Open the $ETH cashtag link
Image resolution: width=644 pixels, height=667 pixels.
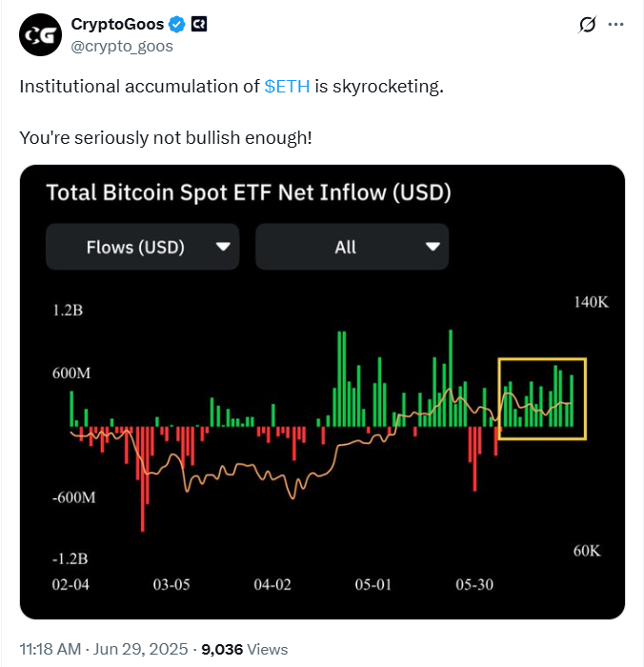(287, 87)
